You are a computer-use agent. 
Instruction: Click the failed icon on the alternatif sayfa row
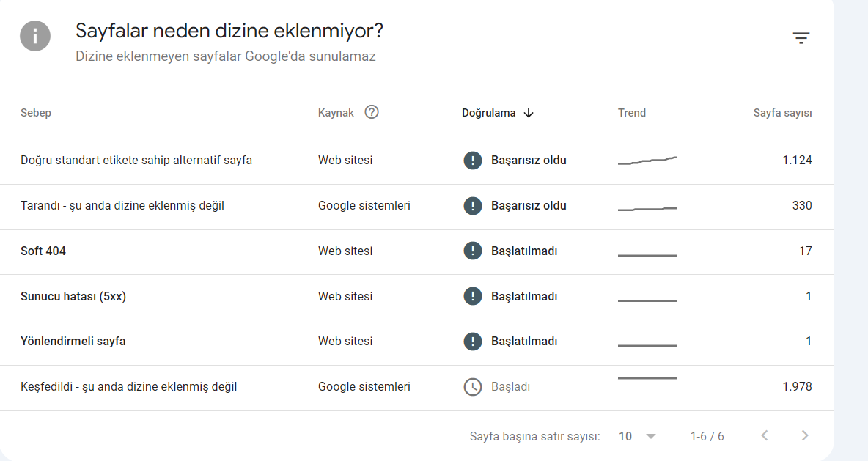(472, 161)
